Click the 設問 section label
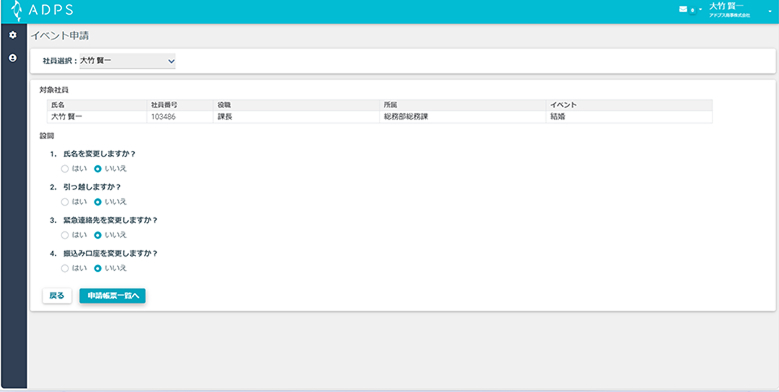This screenshot has width=779, height=392. [46, 135]
